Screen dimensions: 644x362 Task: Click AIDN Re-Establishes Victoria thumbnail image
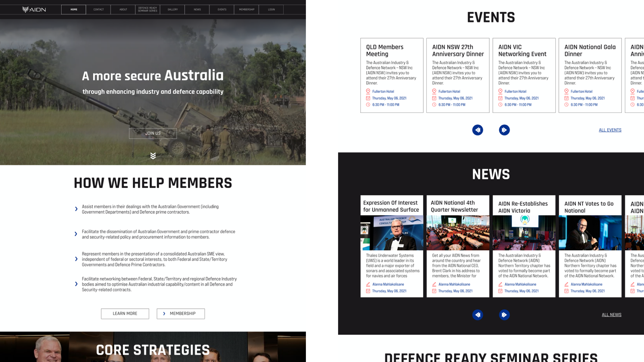(x=524, y=233)
